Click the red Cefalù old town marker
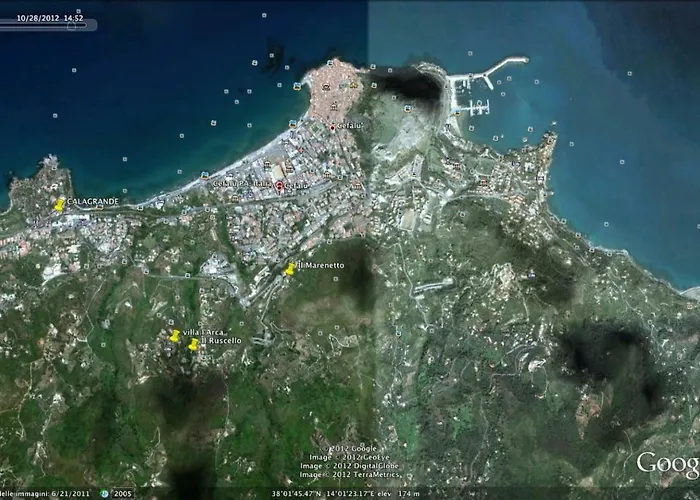This screenshot has width=700, height=500. (332, 127)
